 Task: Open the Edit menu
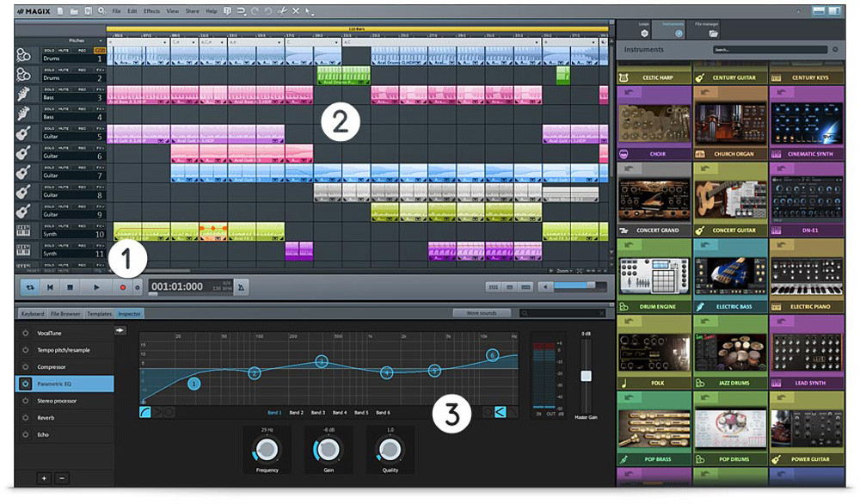point(132,11)
